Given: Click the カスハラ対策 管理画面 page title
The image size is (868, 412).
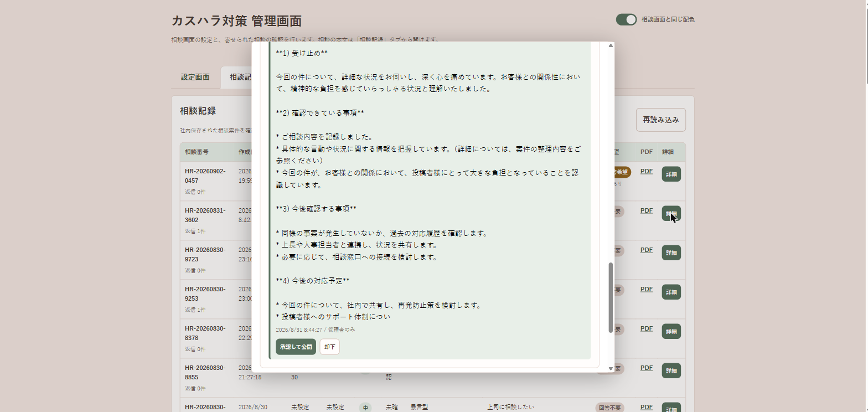Looking at the screenshot, I should (236, 21).
